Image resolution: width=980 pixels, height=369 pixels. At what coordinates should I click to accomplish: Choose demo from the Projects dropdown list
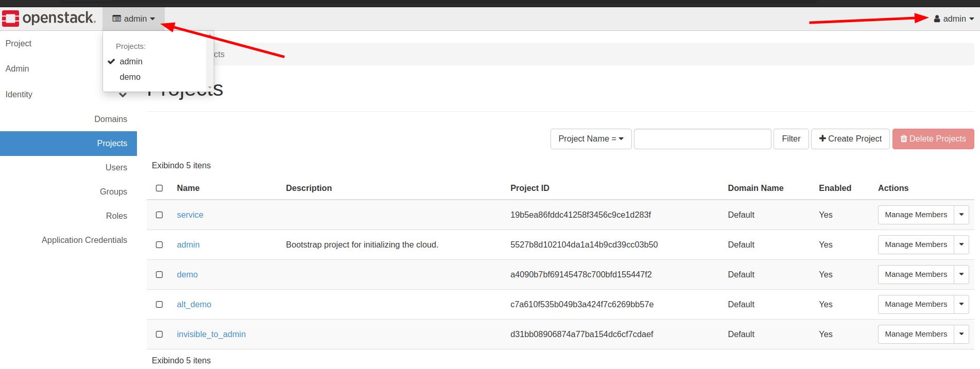tap(130, 77)
